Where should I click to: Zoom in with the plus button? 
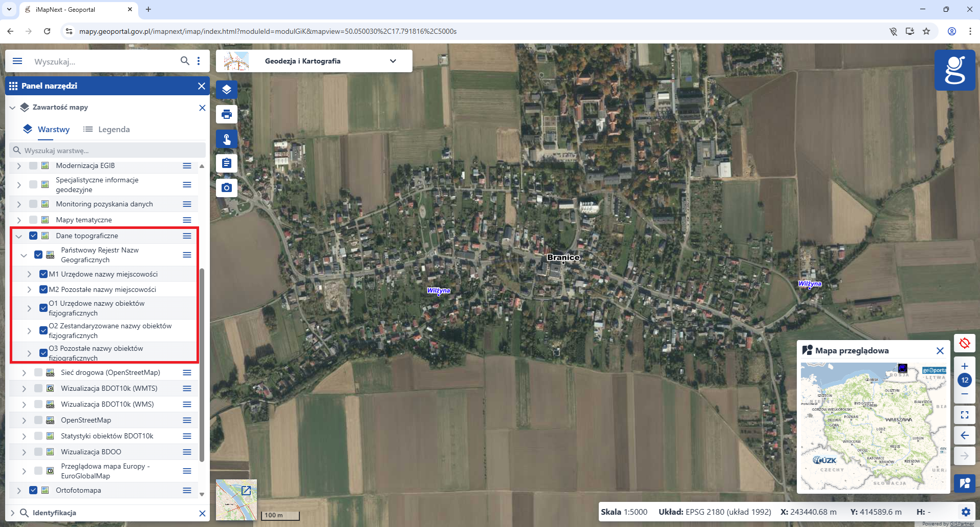pos(965,366)
